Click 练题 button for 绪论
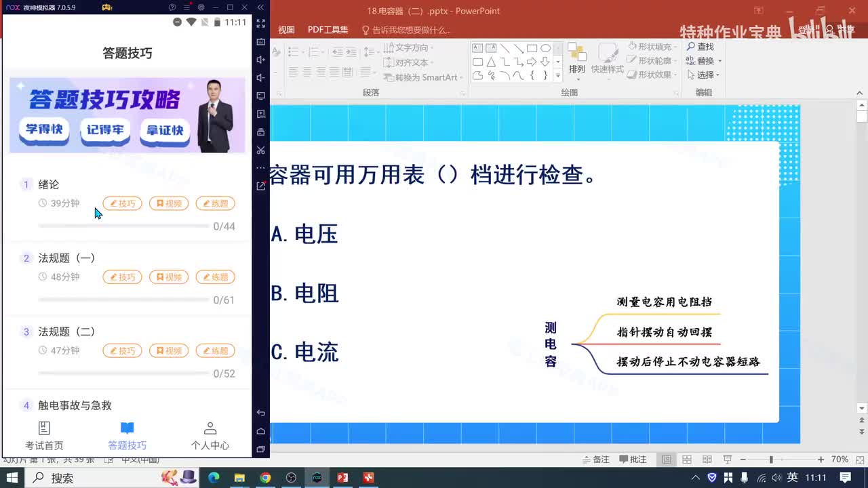The image size is (868, 488). coord(216,203)
